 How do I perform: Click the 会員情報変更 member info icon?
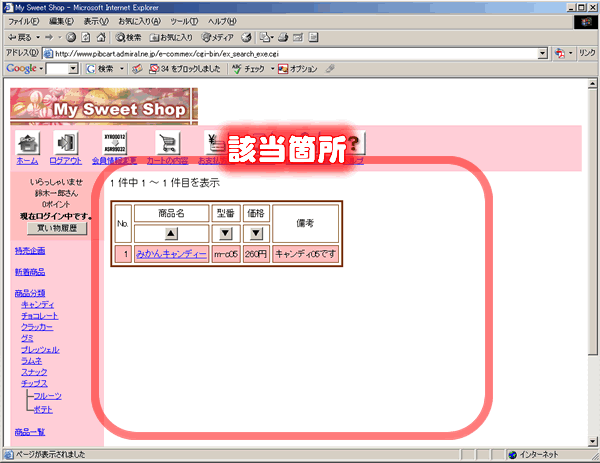(114, 143)
